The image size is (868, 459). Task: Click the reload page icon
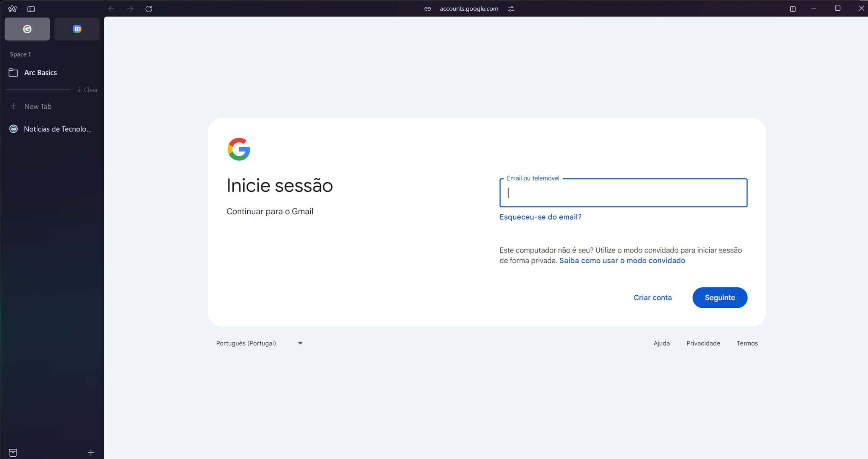click(149, 9)
